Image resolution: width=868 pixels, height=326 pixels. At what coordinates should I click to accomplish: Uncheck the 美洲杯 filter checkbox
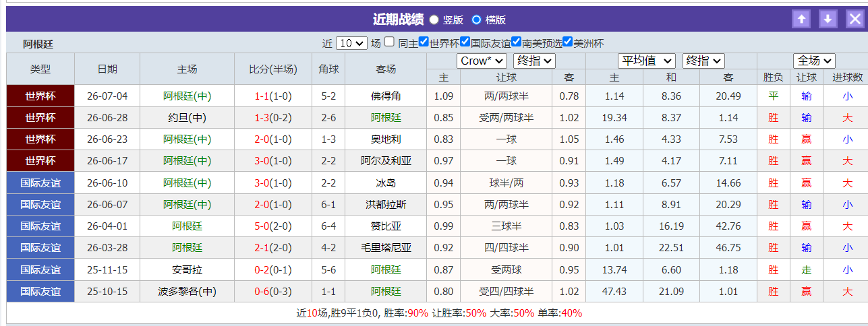[x=567, y=42]
